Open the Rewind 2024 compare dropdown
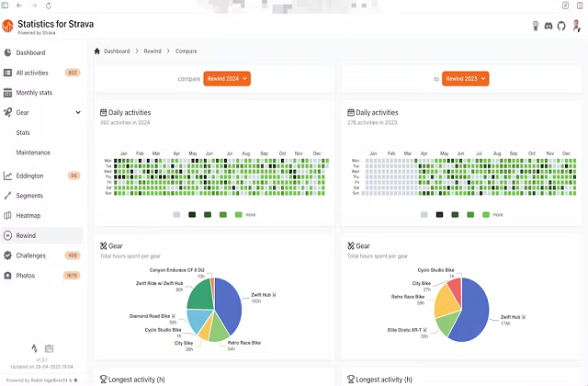This screenshot has height=386, width=588. pyautogui.click(x=227, y=79)
